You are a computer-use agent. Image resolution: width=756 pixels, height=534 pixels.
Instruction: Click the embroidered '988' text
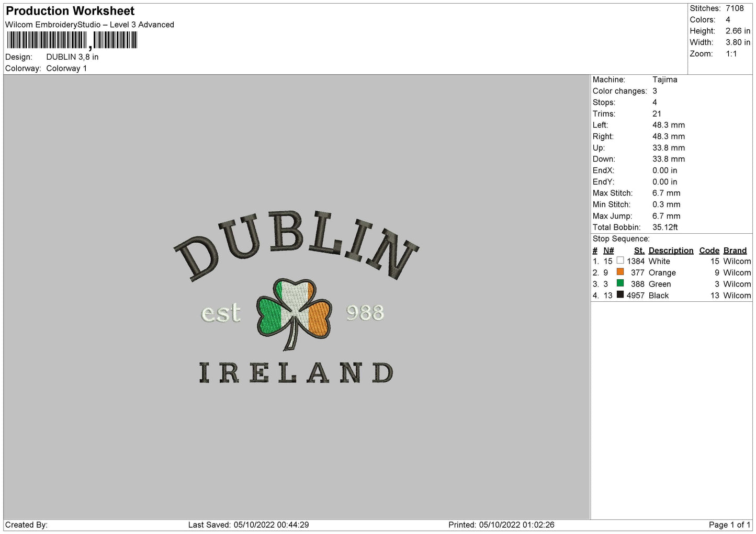(x=365, y=312)
